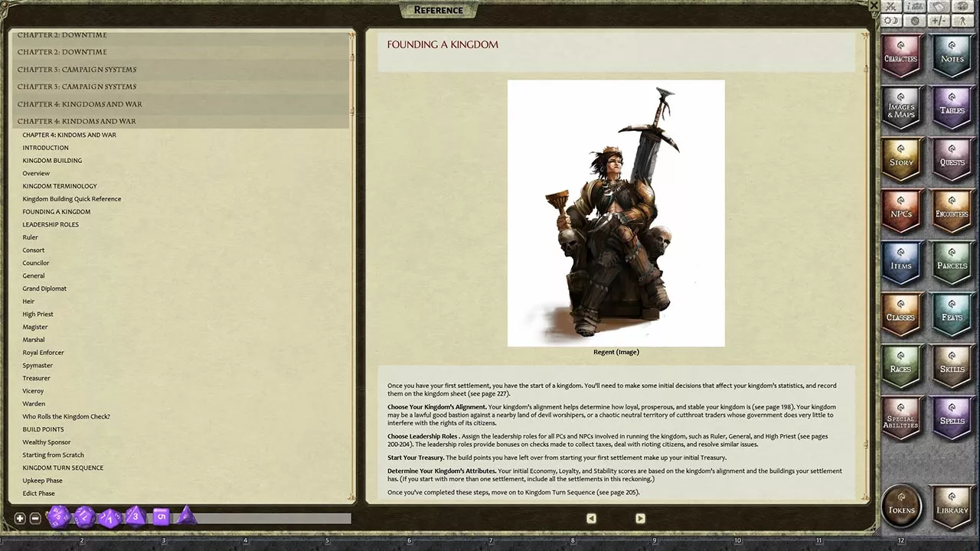Open the Special Abilities panel

click(900, 418)
